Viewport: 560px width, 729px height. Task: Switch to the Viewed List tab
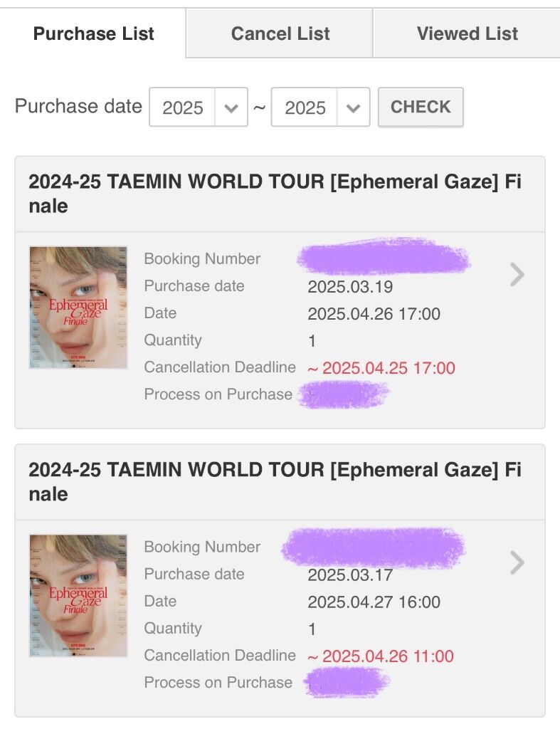tap(467, 33)
